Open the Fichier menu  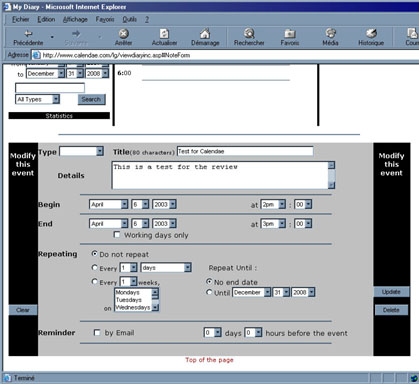21,19
